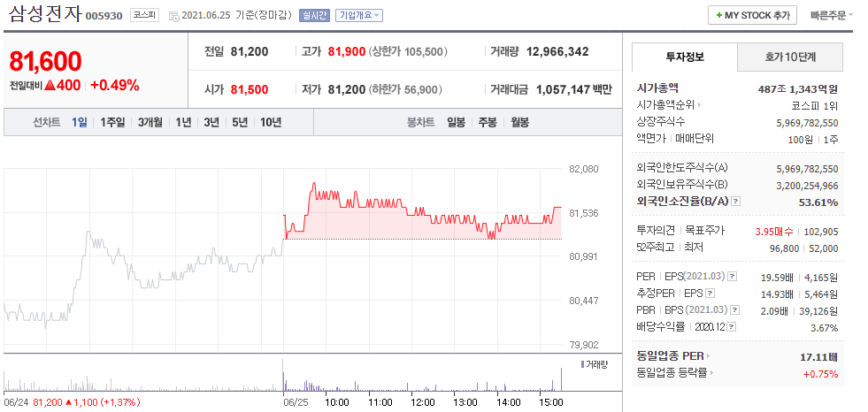The image size is (868, 412).
Task: Click help icon beside PBR BPS(2021.03)
Action: coord(734,309)
